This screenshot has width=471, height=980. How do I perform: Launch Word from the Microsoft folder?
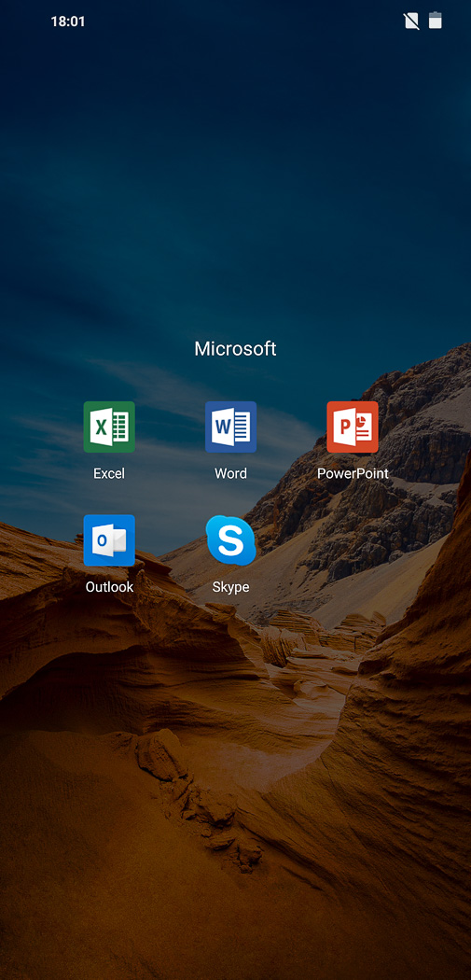tap(230, 427)
